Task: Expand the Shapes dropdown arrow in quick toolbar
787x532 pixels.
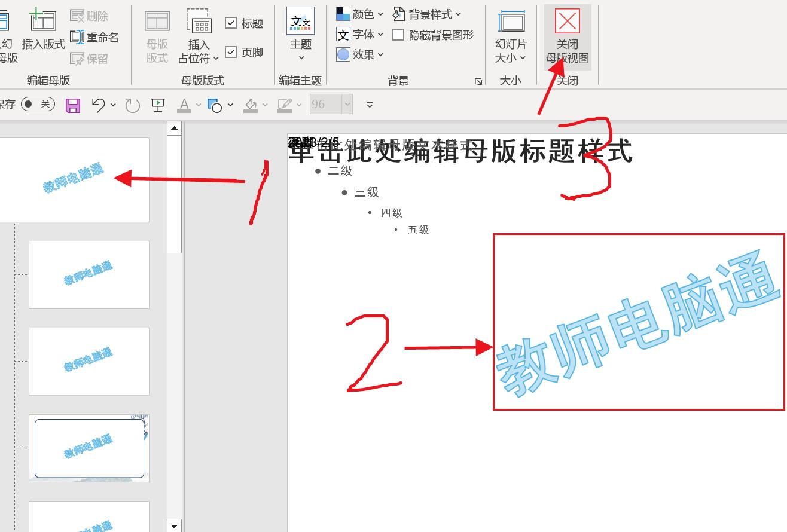Action: (230, 105)
